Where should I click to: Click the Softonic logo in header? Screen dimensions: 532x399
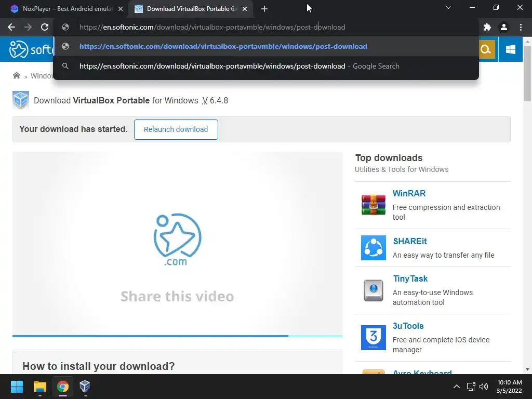(31, 49)
